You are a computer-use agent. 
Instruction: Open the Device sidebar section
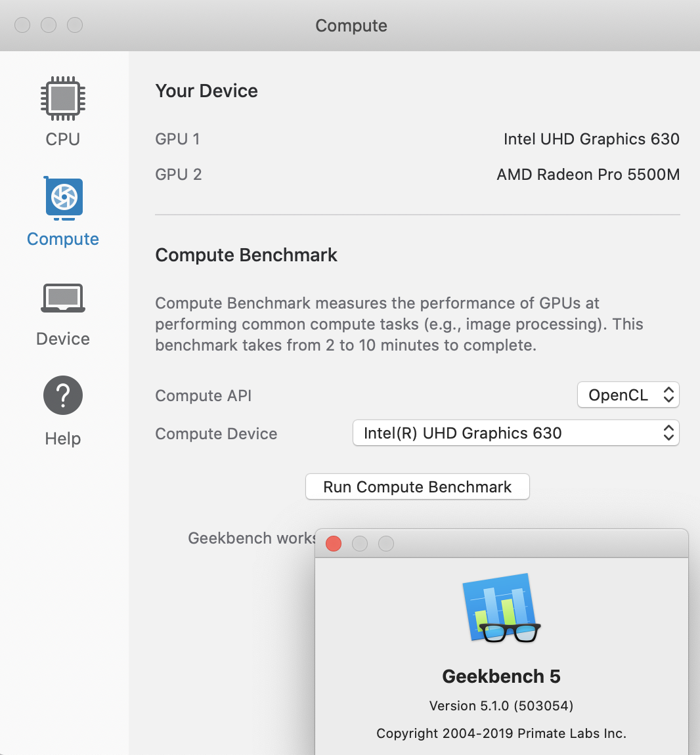click(x=62, y=314)
